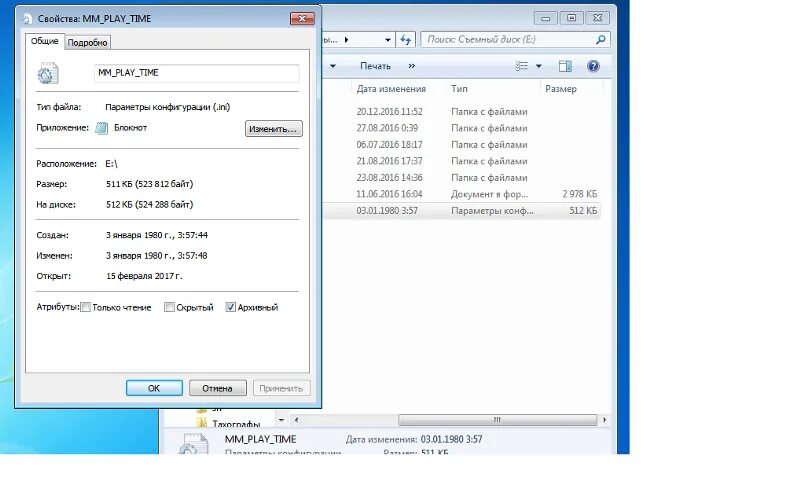Select the Общие tab

(44, 41)
